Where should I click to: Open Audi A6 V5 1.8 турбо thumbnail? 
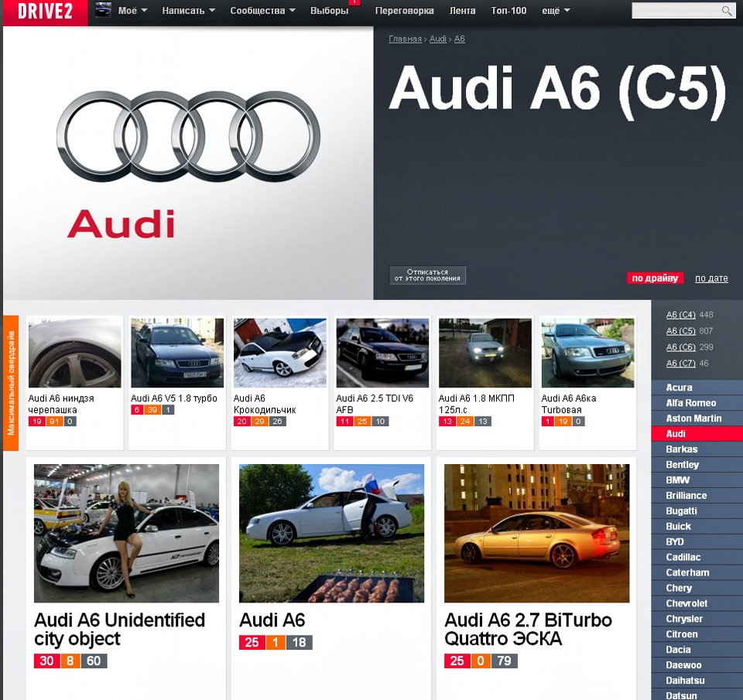pos(177,353)
